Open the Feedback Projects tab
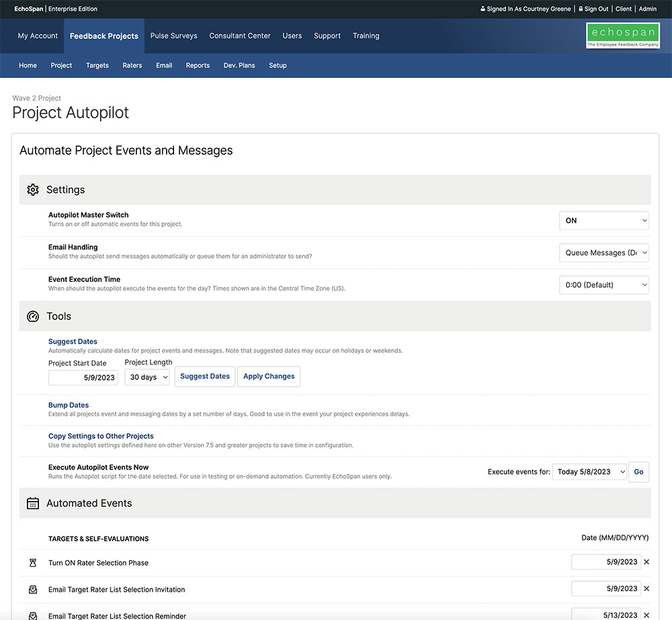672x620 pixels. click(x=104, y=36)
